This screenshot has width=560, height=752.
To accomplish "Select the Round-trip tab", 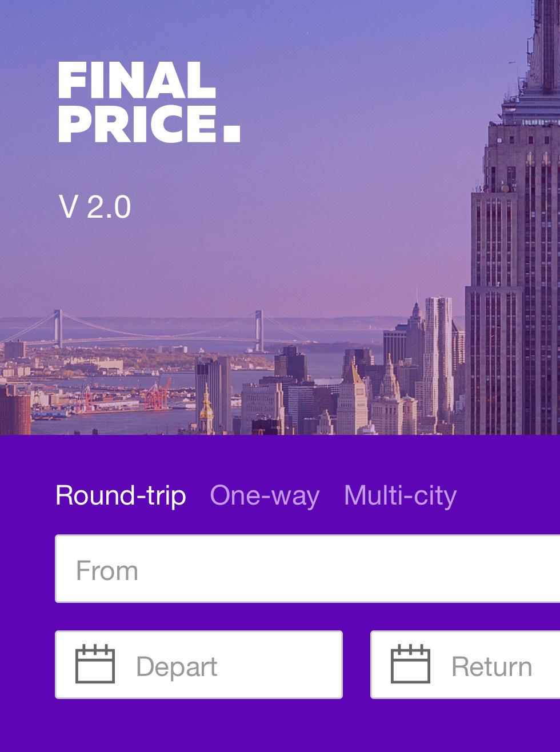I will click(121, 495).
